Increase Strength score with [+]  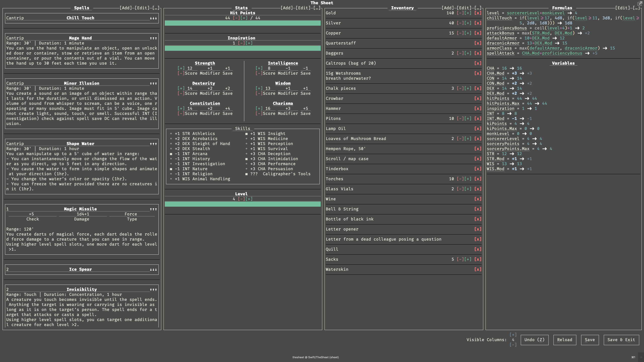[x=181, y=68]
